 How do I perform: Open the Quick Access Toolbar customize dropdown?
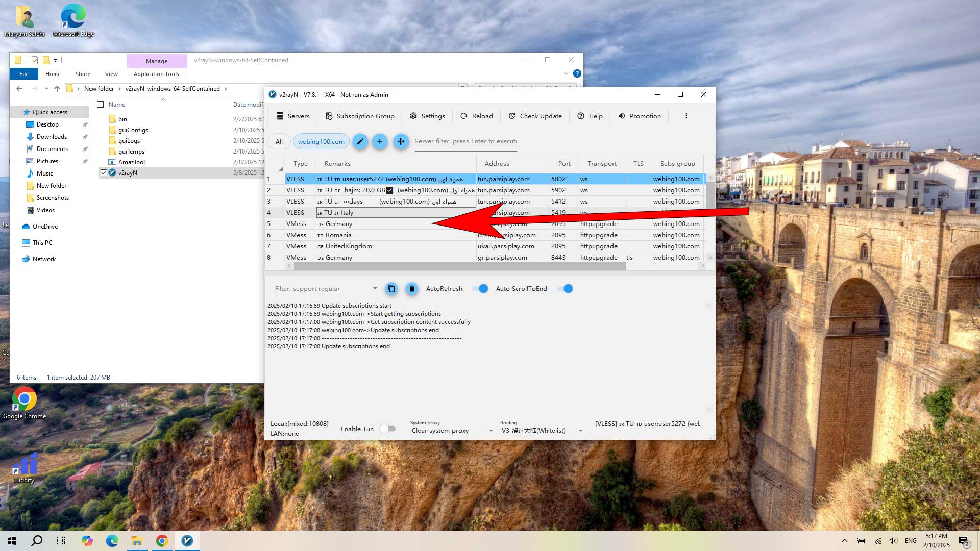[55, 60]
